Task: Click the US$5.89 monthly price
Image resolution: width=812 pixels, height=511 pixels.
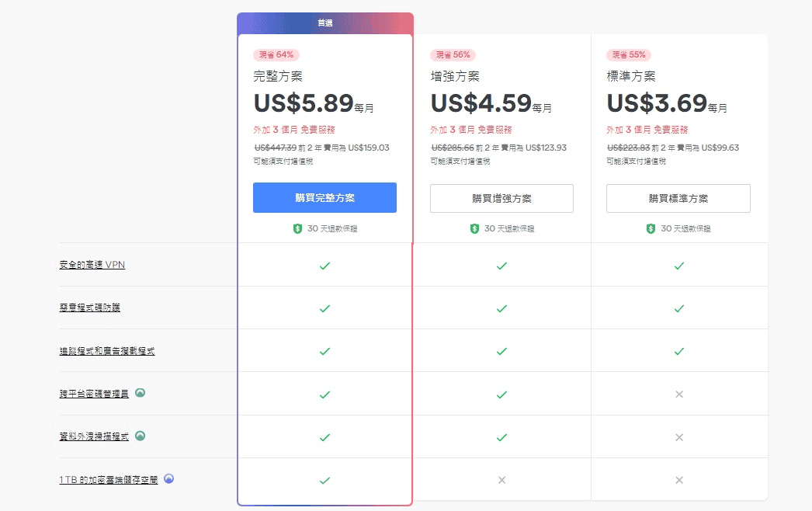Action: coord(304,103)
